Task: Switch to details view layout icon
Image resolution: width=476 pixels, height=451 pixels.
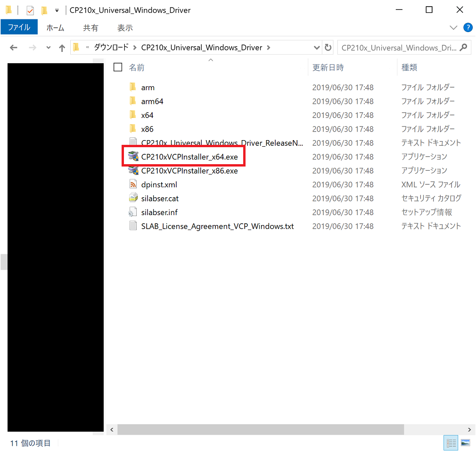Action: point(451,443)
